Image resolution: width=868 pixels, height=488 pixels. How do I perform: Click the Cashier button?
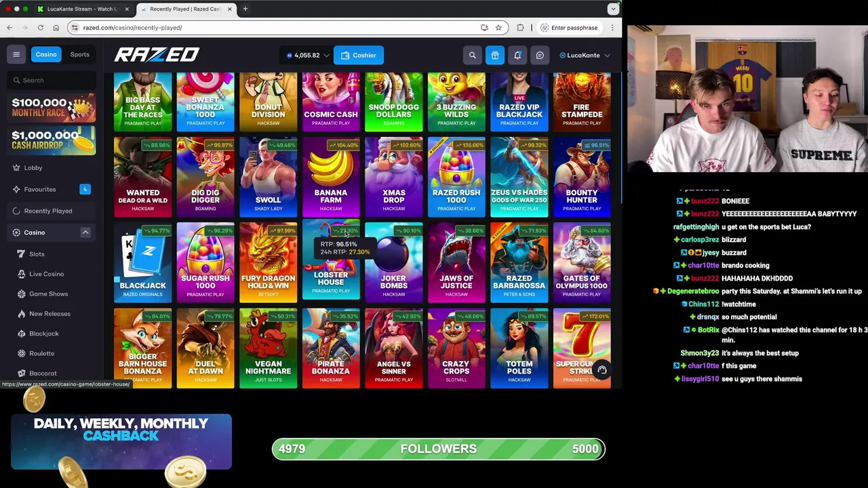[358, 55]
